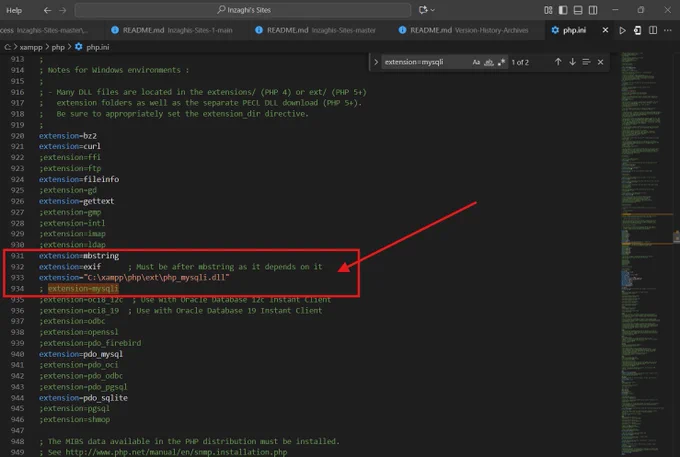Click the extension=gettext line

[x=76, y=201]
